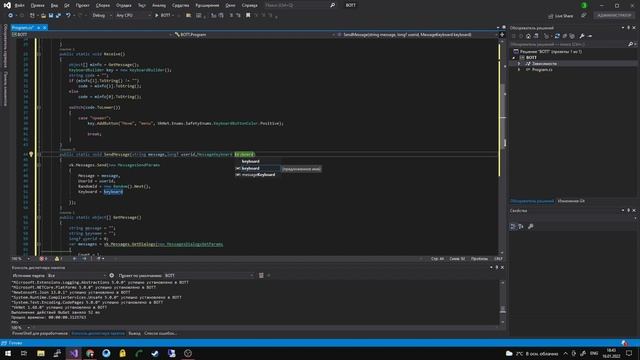640x360 pixels.
Task: Switch to Вывод tab
Action: 134,333
